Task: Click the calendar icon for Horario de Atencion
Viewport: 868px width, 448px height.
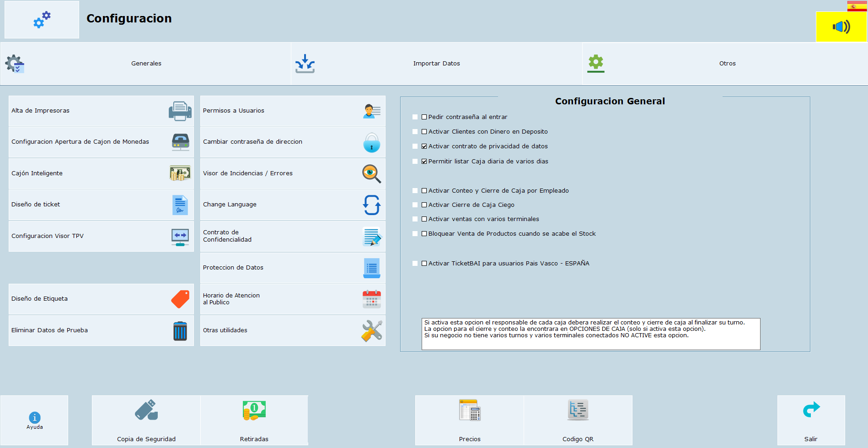Action: 371,299
